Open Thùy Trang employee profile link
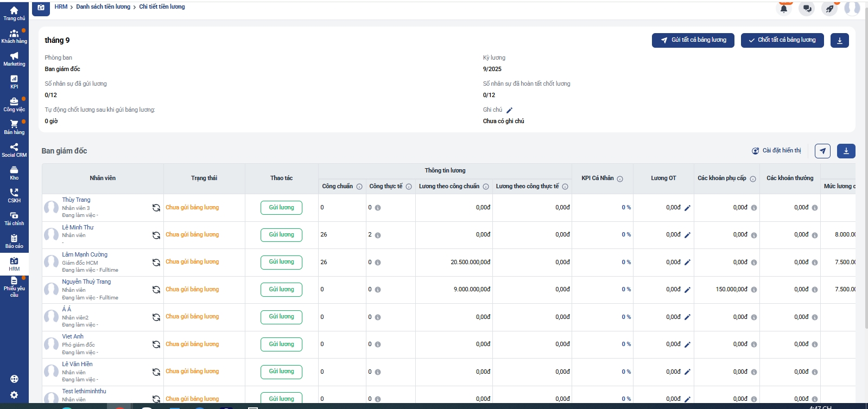 76,200
